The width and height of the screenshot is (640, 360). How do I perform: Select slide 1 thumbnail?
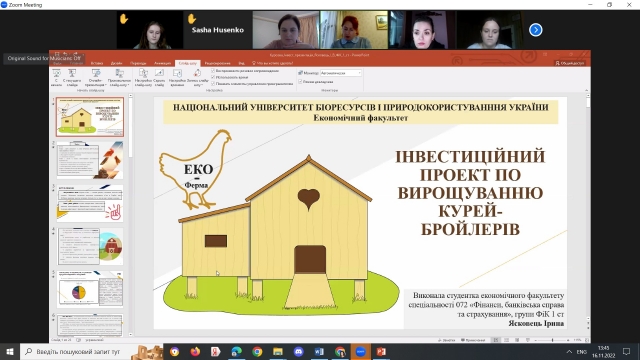pyautogui.click(x=90, y=117)
